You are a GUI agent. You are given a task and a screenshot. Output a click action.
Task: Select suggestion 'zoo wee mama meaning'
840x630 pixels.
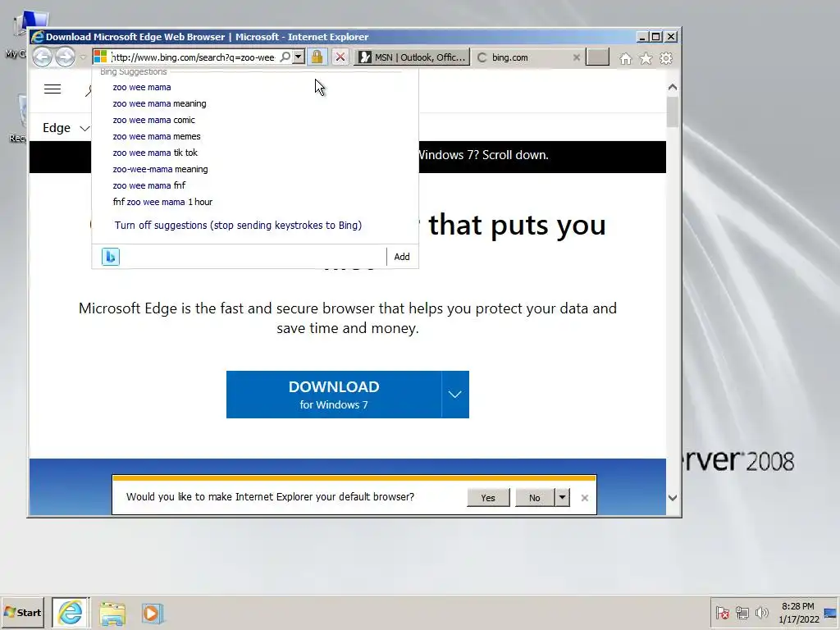160,103
